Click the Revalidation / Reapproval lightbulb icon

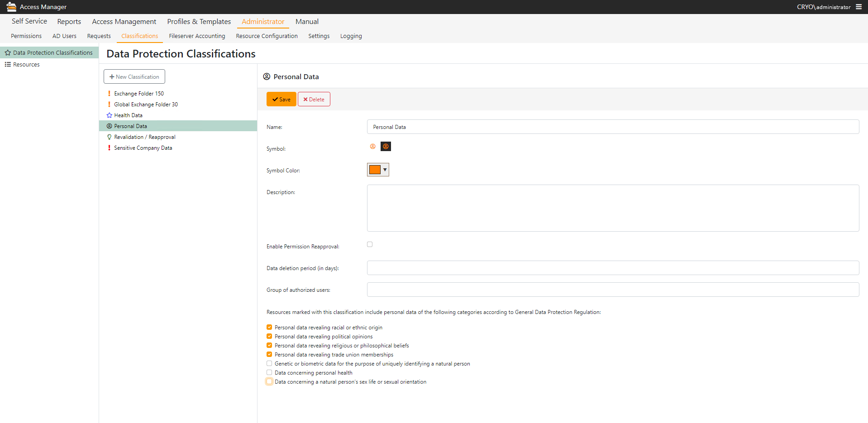coord(109,137)
